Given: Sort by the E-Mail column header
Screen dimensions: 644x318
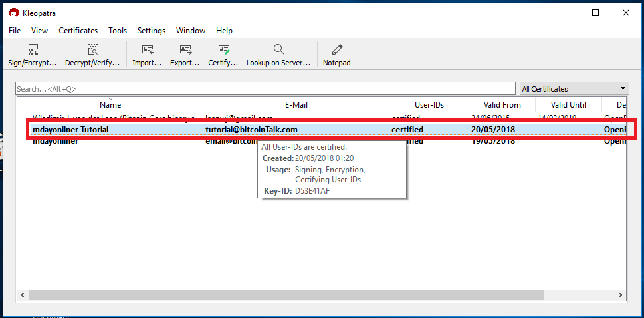Looking at the screenshot, I should [x=296, y=105].
